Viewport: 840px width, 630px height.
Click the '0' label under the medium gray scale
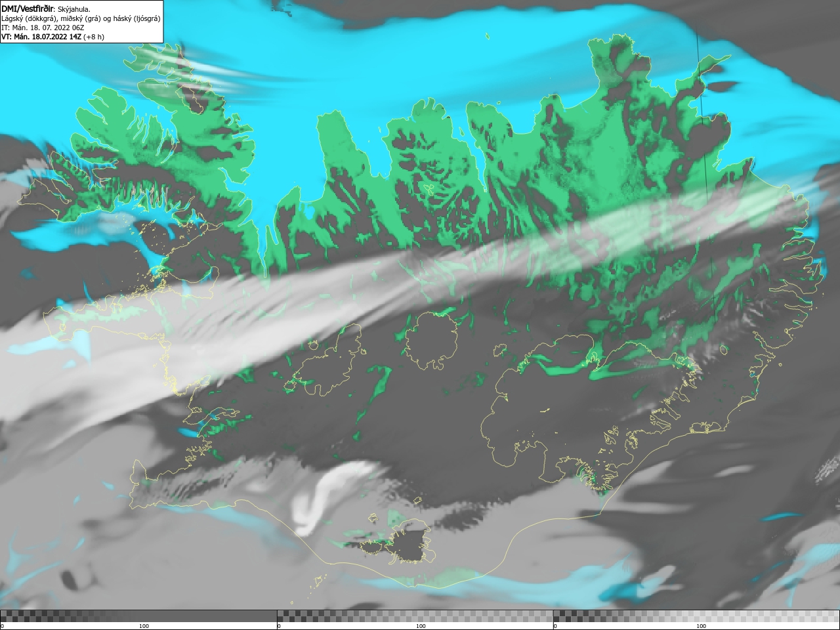[280, 626]
